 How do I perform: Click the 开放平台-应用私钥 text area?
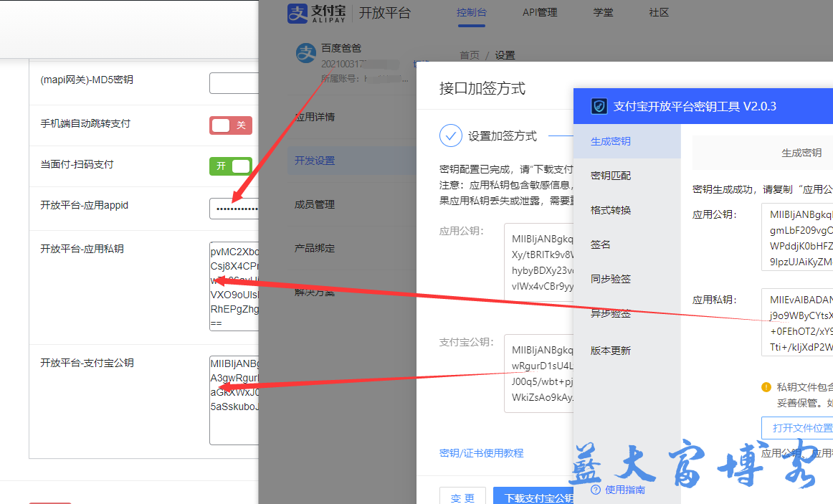(234, 287)
